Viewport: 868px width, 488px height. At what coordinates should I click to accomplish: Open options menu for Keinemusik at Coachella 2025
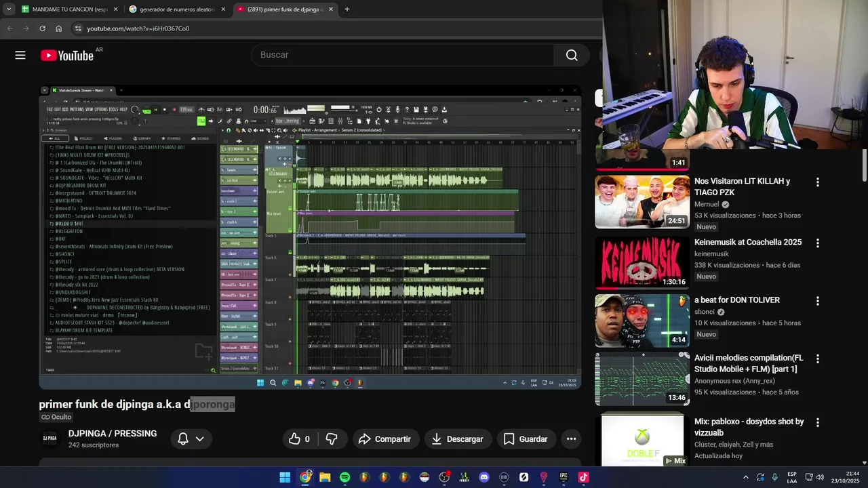click(x=817, y=243)
